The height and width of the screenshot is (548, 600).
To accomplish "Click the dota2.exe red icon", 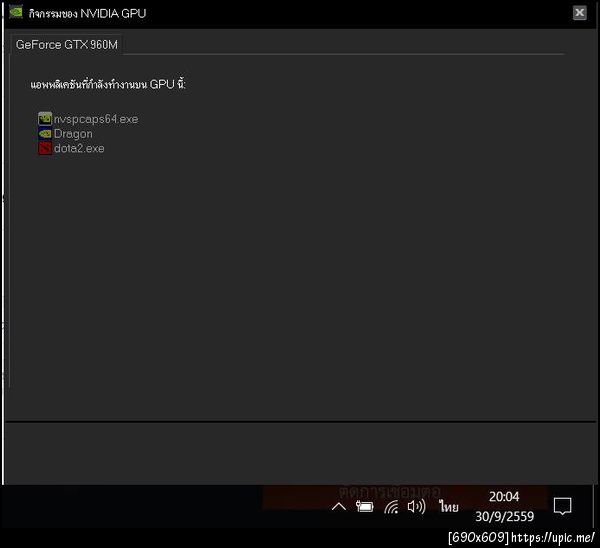I will [45, 148].
